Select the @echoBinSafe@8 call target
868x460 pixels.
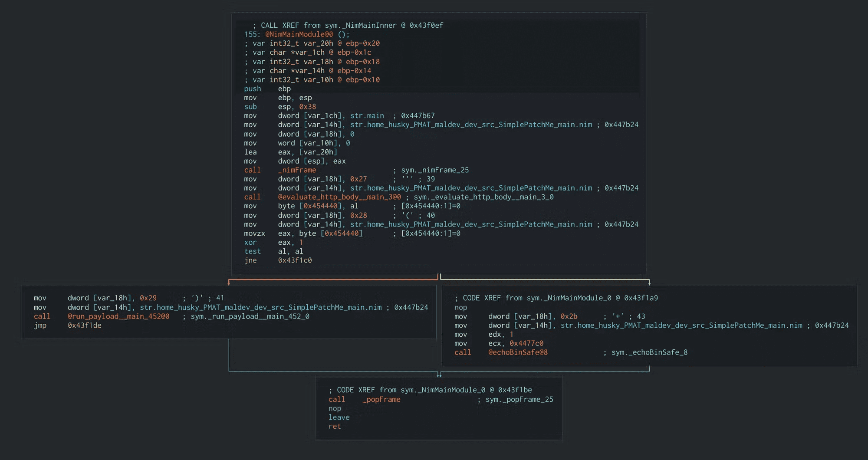tap(518, 352)
